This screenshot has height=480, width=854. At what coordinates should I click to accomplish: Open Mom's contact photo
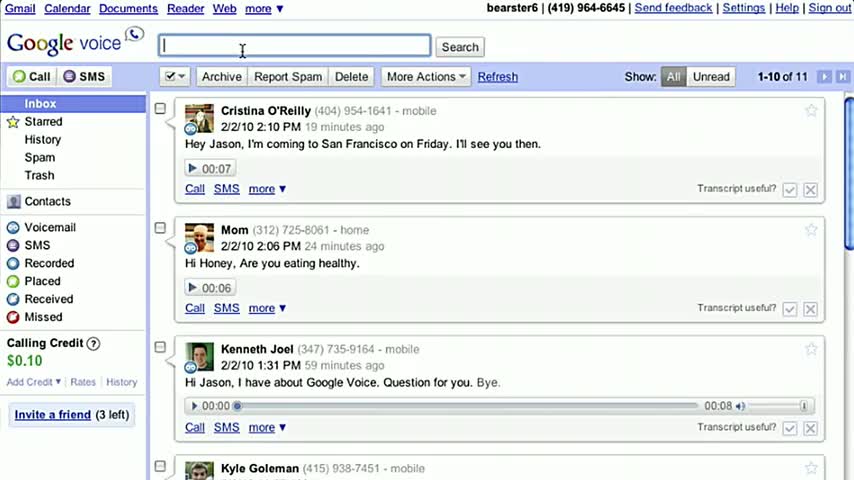pos(199,238)
